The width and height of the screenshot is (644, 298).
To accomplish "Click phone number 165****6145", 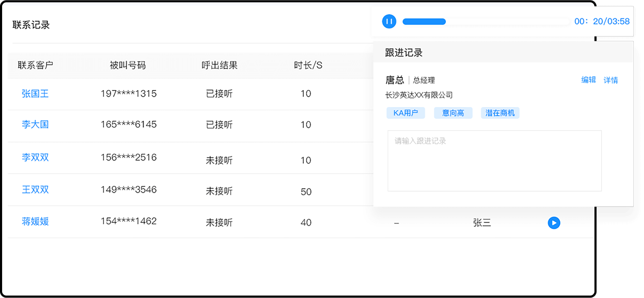I will click(129, 124).
